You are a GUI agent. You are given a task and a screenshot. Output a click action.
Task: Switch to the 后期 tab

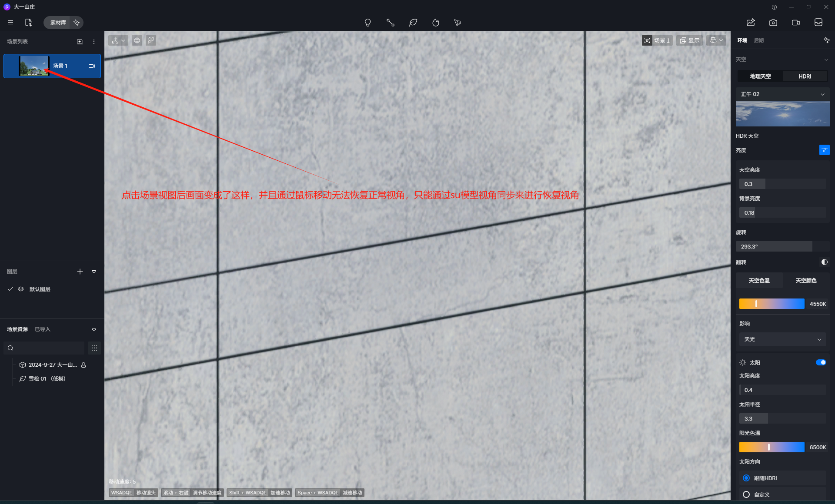click(759, 40)
